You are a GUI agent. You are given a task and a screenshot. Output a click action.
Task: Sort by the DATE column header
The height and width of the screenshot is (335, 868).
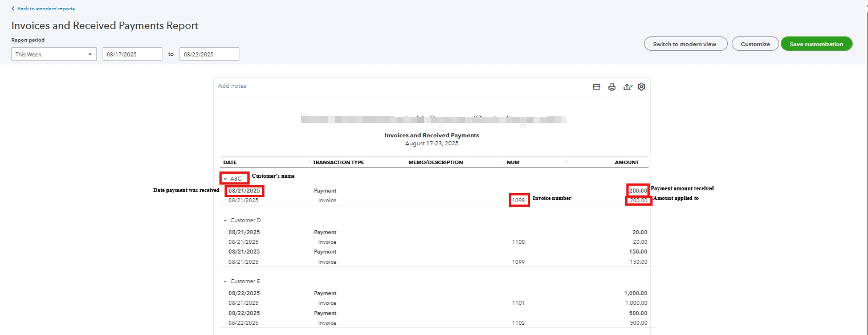tap(230, 162)
